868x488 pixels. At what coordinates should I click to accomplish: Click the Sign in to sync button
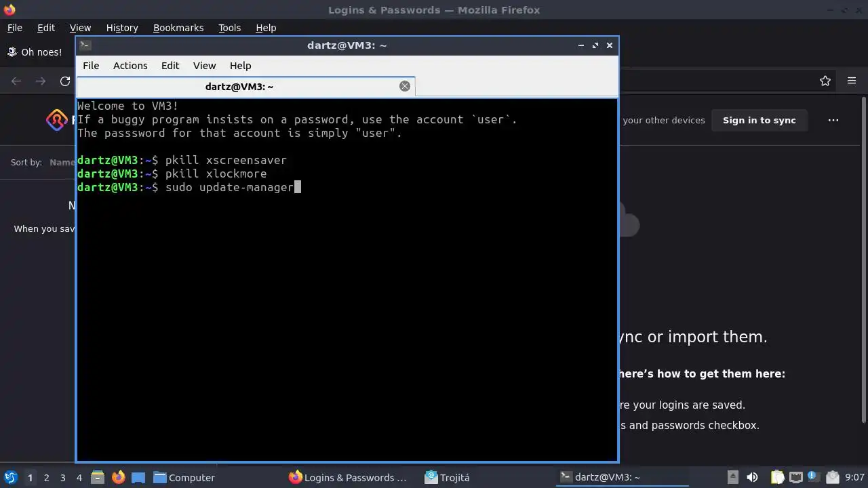[759, 120]
